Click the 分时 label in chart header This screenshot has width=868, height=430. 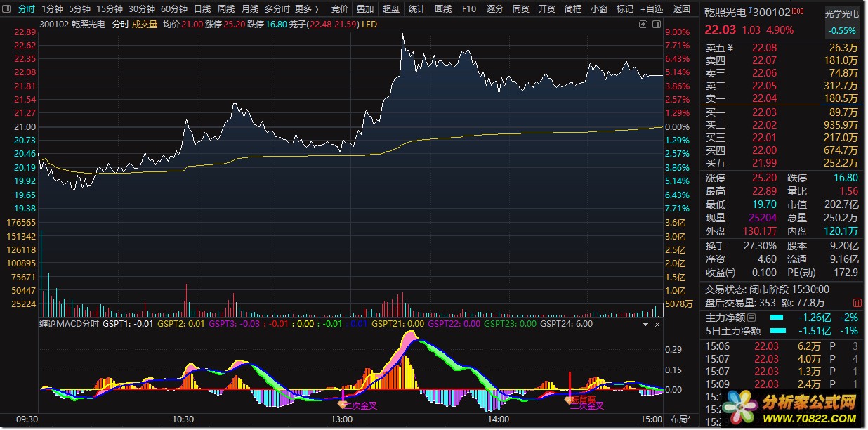tap(121, 24)
